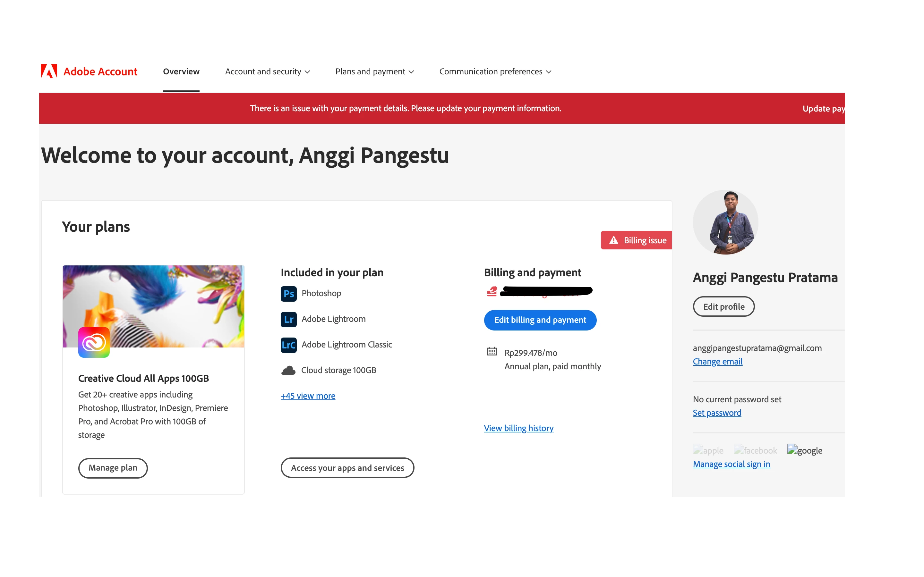The image size is (924, 577).
Task: Expand the Account and security menu
Action: click(x=267, y=72)
